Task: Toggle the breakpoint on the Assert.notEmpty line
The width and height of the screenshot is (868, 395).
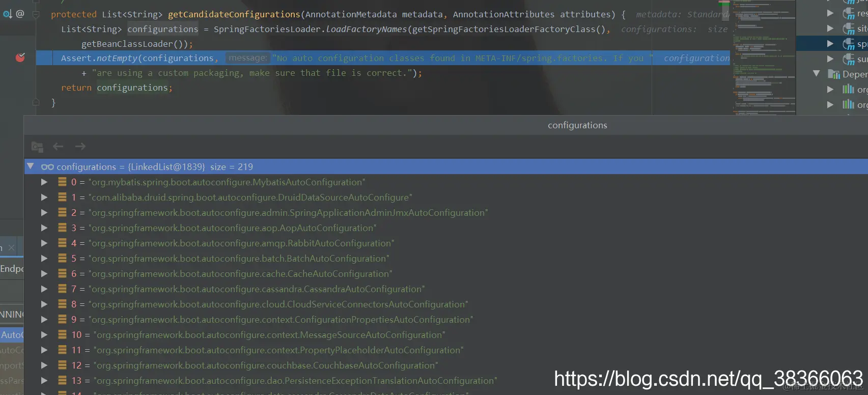Action: (20, 58)
